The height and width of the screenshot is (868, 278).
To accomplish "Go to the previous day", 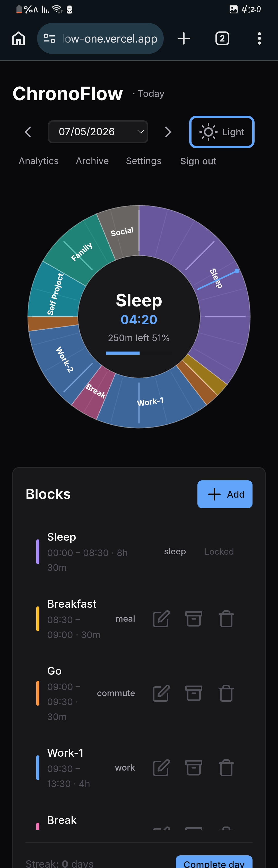I will tap(28, 132).
